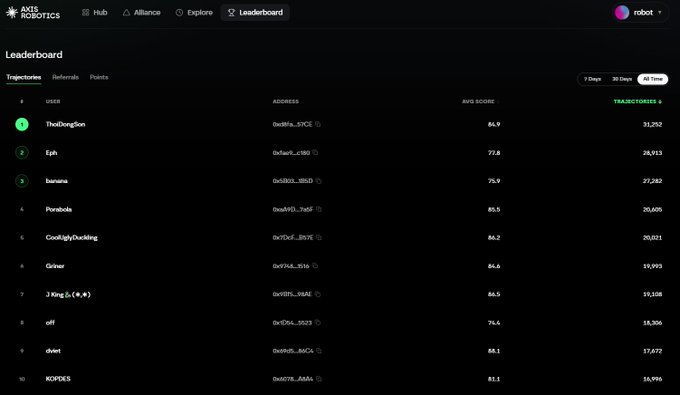
Task: Click address 0x5B03...1B5D
Action: [x=293, y=181]
